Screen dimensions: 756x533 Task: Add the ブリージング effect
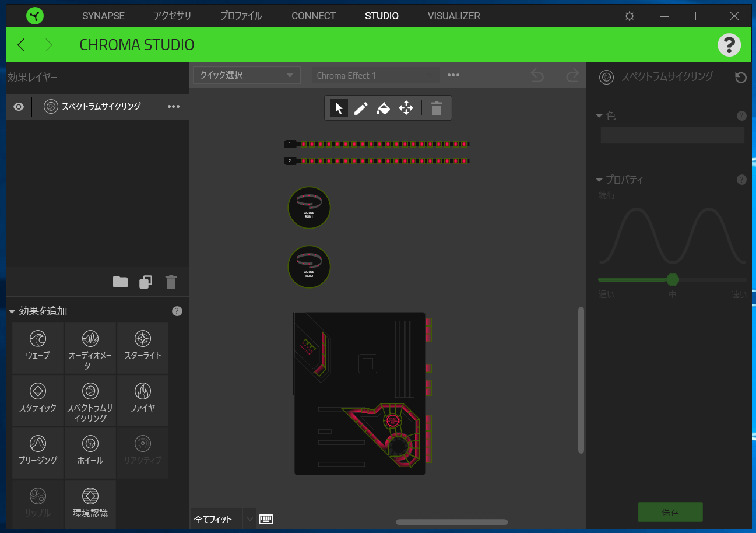tap(38, 453)
